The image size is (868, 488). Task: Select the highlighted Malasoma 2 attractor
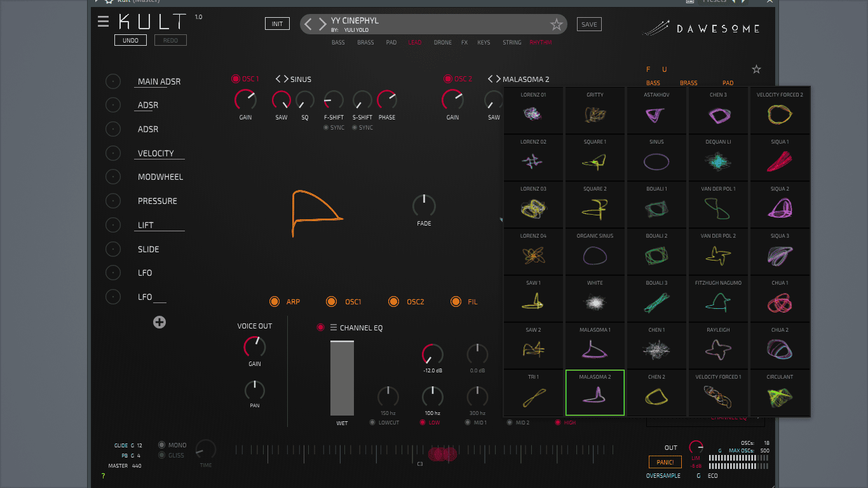[x=595, y=392]
